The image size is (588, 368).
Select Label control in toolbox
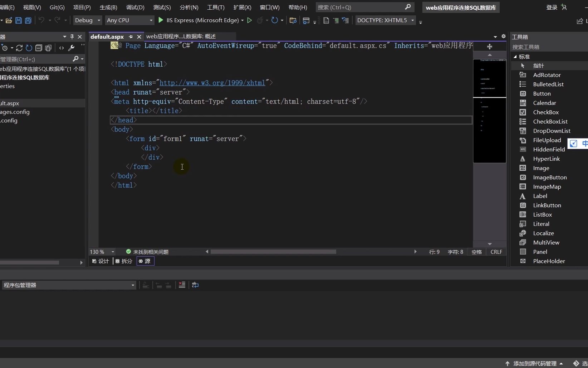click(540, 196)
